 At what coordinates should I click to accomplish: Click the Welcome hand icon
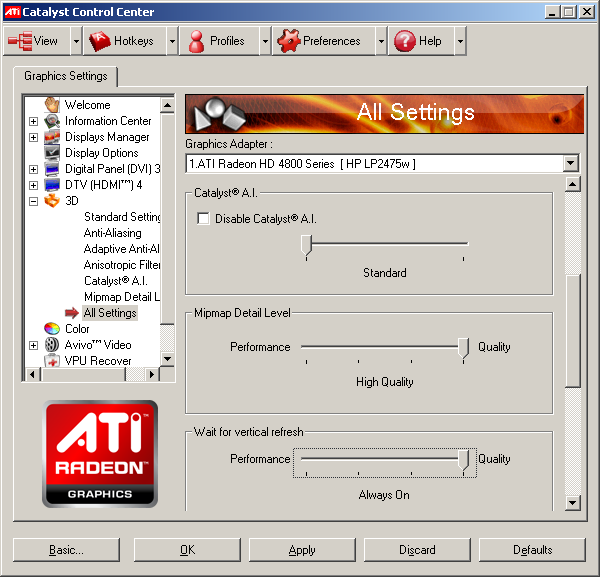tap(52, 105)
